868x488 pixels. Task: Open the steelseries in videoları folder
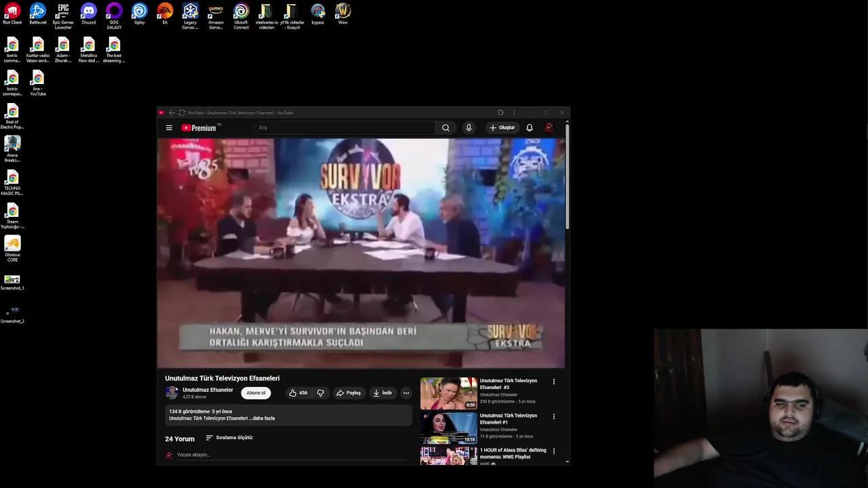pos(267,16)
